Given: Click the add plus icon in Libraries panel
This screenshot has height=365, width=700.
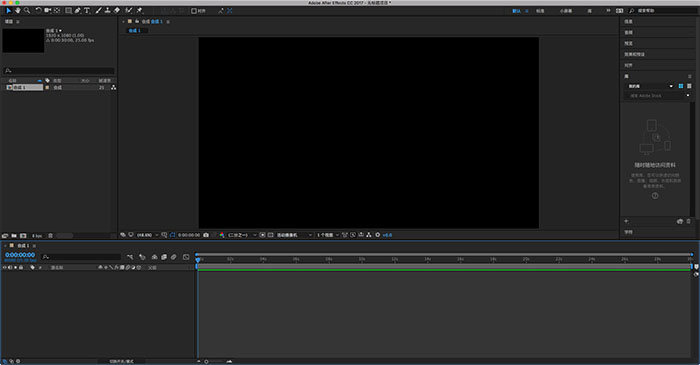Looking at the screenshot, I should point(626,221).
